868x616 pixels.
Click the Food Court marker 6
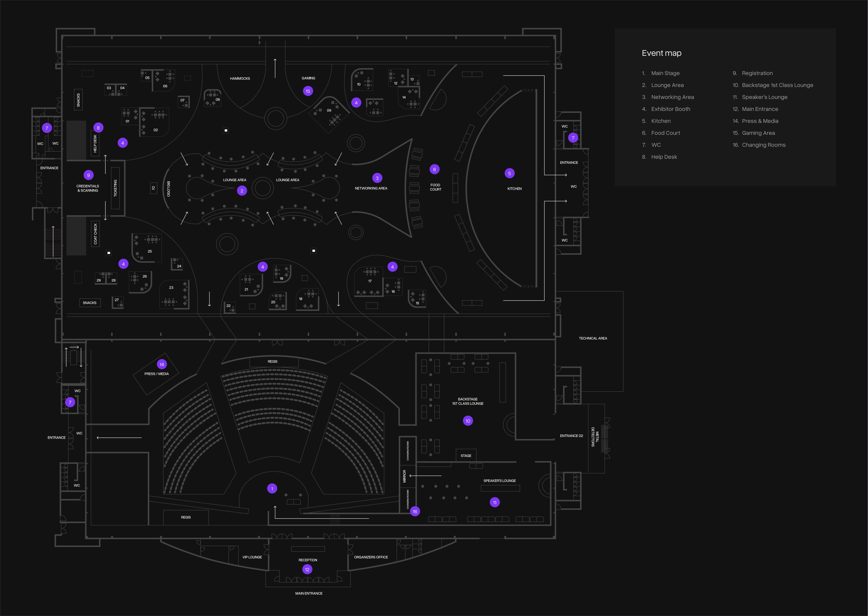pos(434,169)
